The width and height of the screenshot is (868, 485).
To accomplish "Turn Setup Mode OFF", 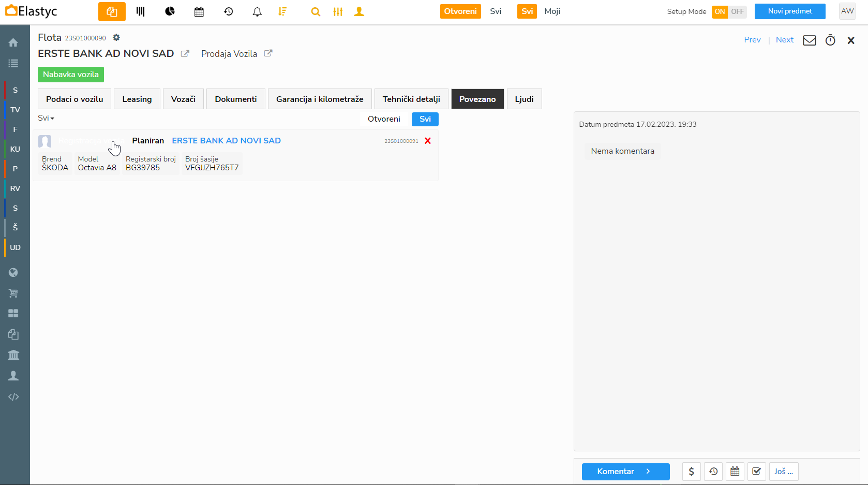I will coord(737,11).
